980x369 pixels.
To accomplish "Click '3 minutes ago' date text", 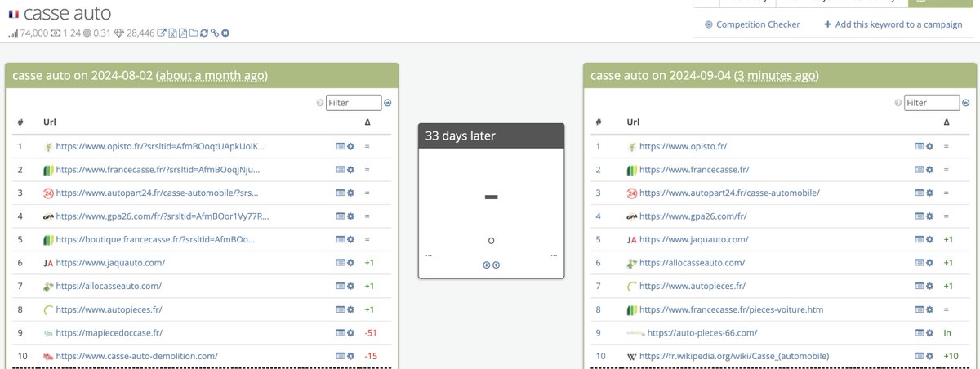I will click(777, 75).
